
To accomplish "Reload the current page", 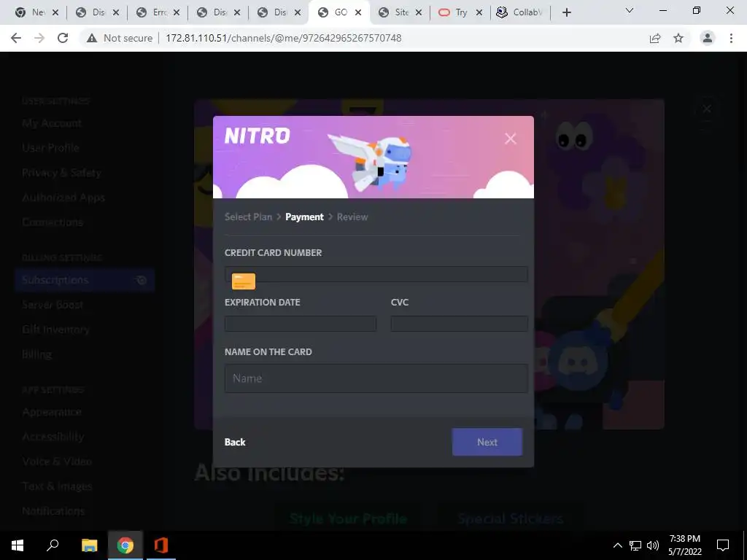I will point(63,38).
